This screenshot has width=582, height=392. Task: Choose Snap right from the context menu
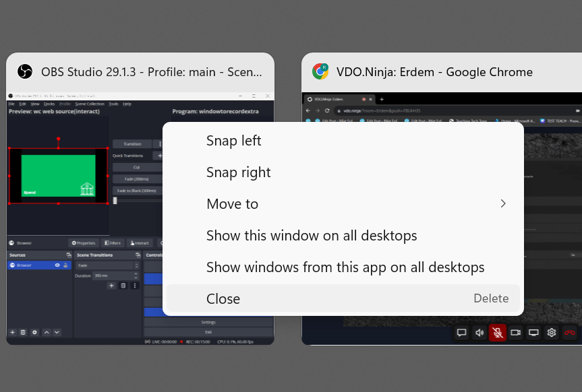[343, 172]
